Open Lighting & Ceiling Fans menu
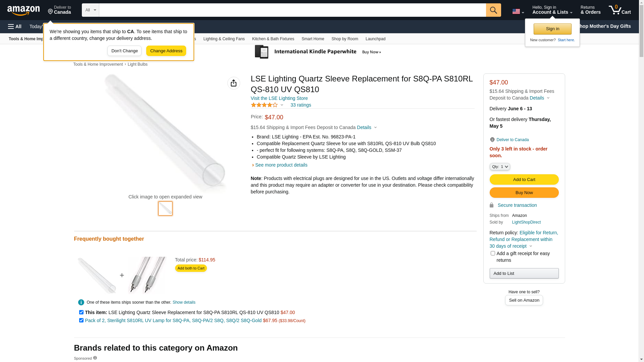Screen dimensions: 644x362 pos(224,39)
